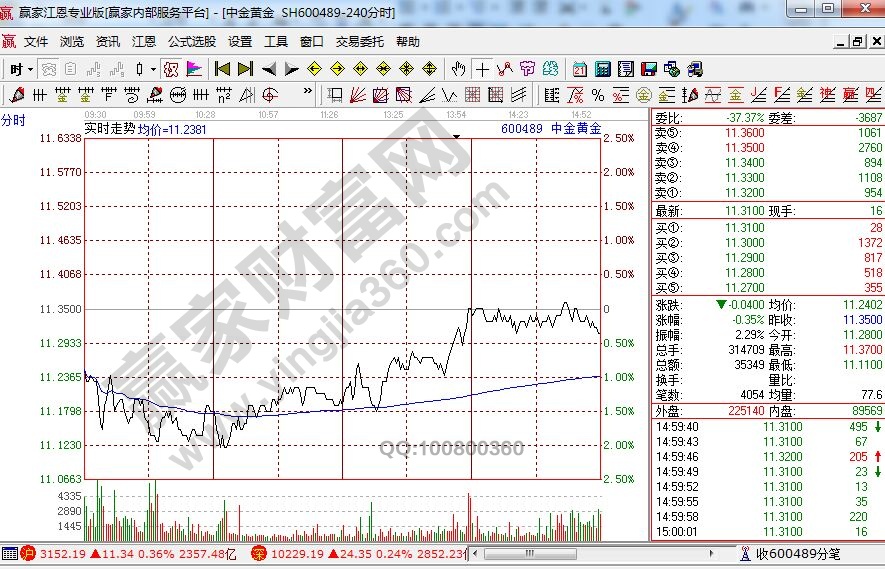Open the 交易委托 menu
This screenshot has width=885, height=569.
pyautogui.click(x=359, y=42)
